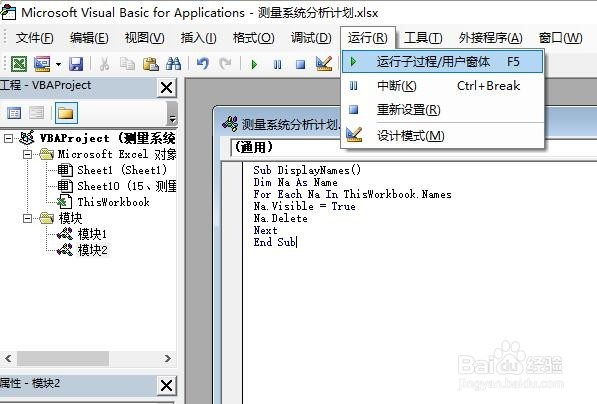
Task: Open the (通用) object dropdown
Action: (x=413, y=147)
